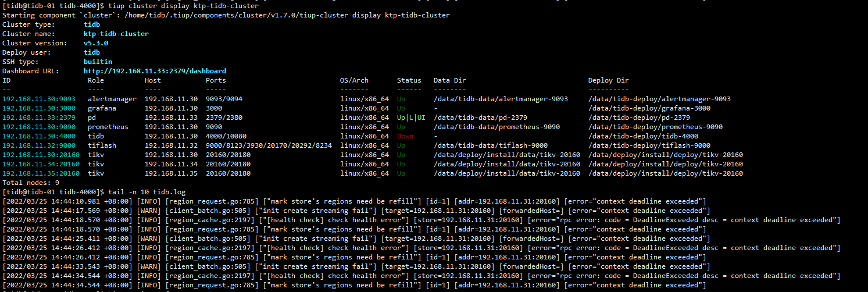Click the OS/Arch column header
868x292 pixels.
click(x=354, y=80)
